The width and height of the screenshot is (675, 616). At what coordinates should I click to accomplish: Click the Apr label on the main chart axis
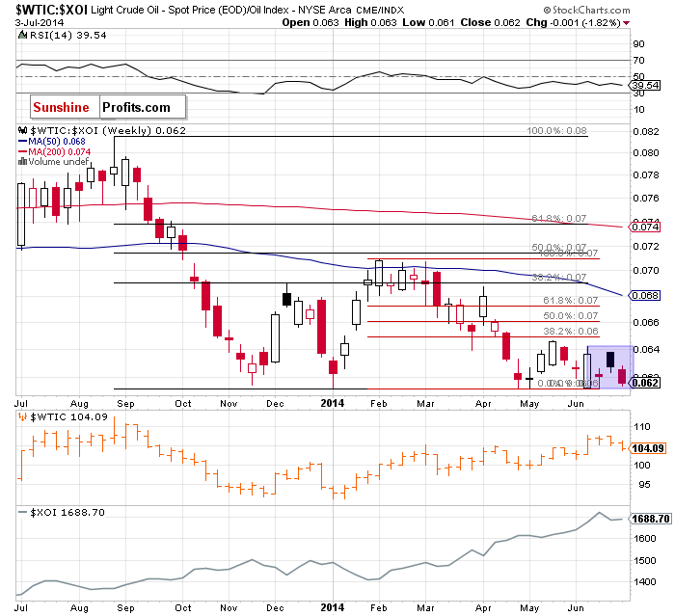pyautogui.click(x=483, y=404)
